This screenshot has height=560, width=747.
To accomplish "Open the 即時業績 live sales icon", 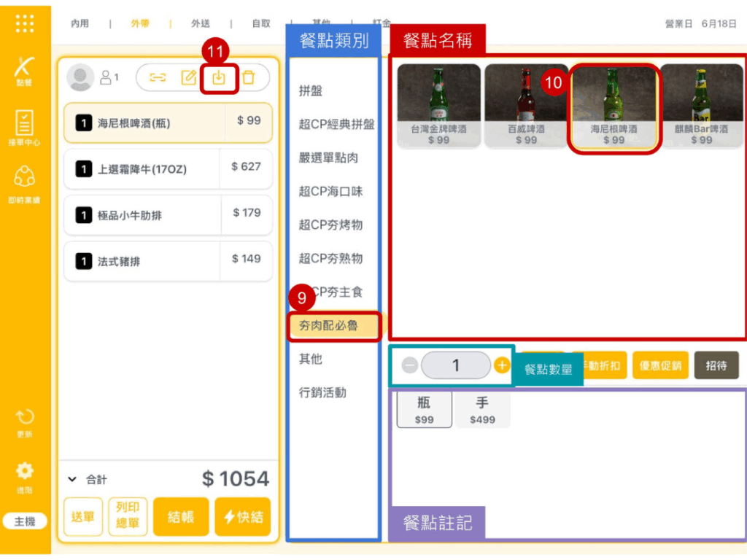I will click(x=25, y=182).
